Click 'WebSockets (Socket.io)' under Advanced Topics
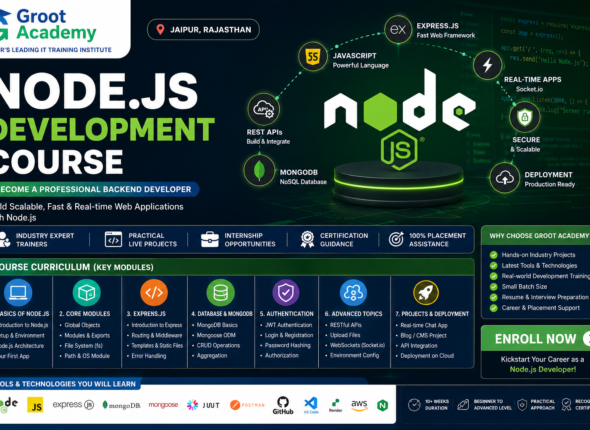Image resolution: width=590 pixels, height=430 pixels. (357, 345)
